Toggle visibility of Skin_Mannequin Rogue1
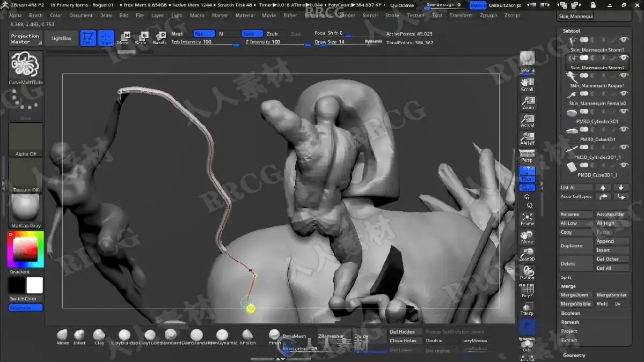The width and height of the screenshot is (644, 362). coord(624,76)
